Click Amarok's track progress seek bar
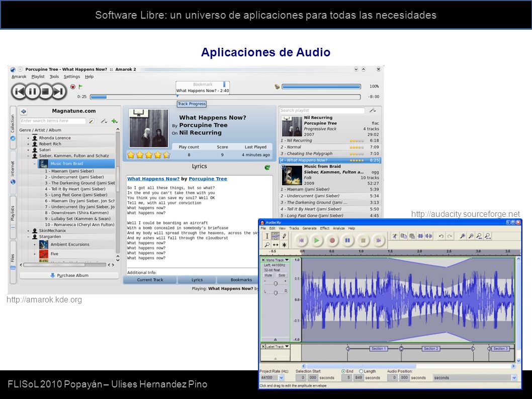 225,97
